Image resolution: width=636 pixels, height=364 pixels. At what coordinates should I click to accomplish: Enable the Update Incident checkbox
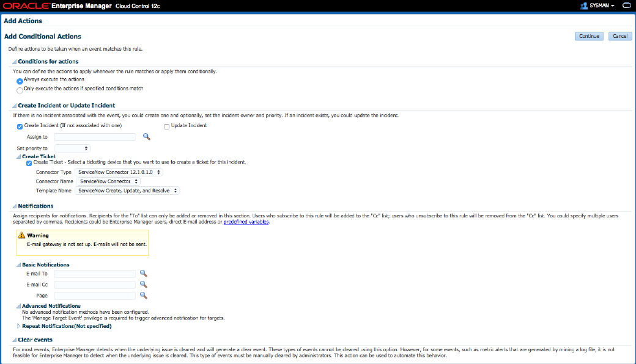(x=166, y=126)
